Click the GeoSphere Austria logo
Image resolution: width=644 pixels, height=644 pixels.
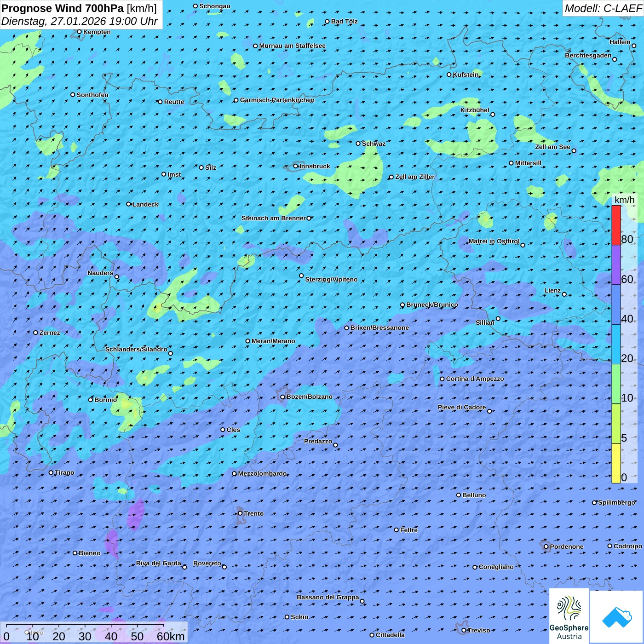point(569,616)
